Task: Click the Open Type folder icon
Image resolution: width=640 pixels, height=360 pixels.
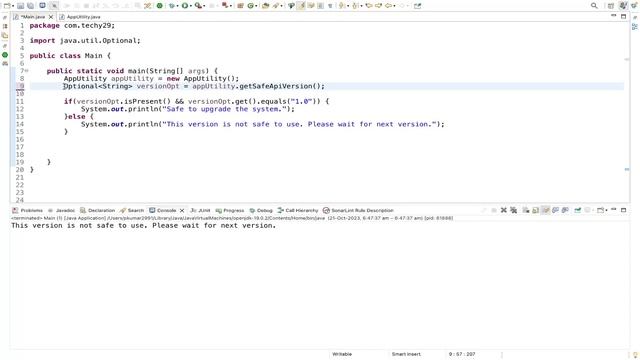Action: coord(265,6)
